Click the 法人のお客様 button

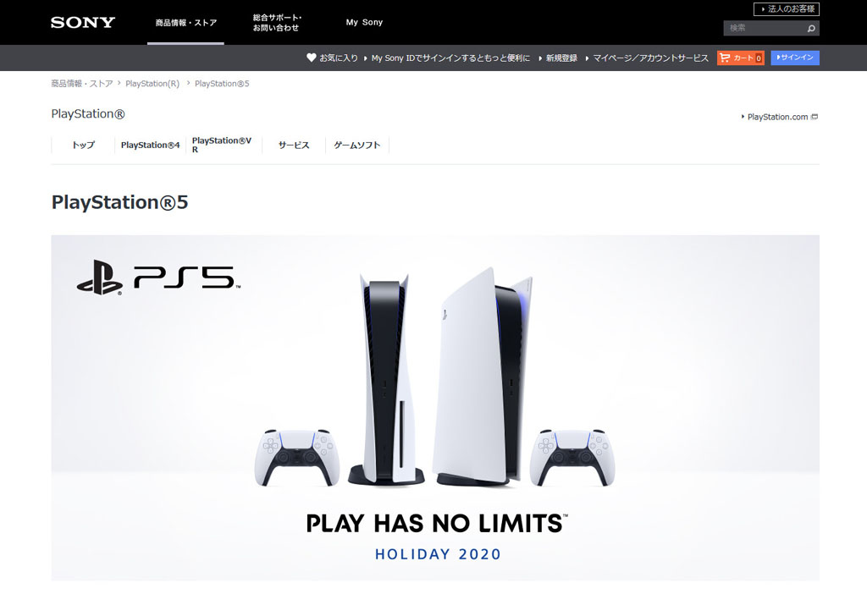point(787,8)
